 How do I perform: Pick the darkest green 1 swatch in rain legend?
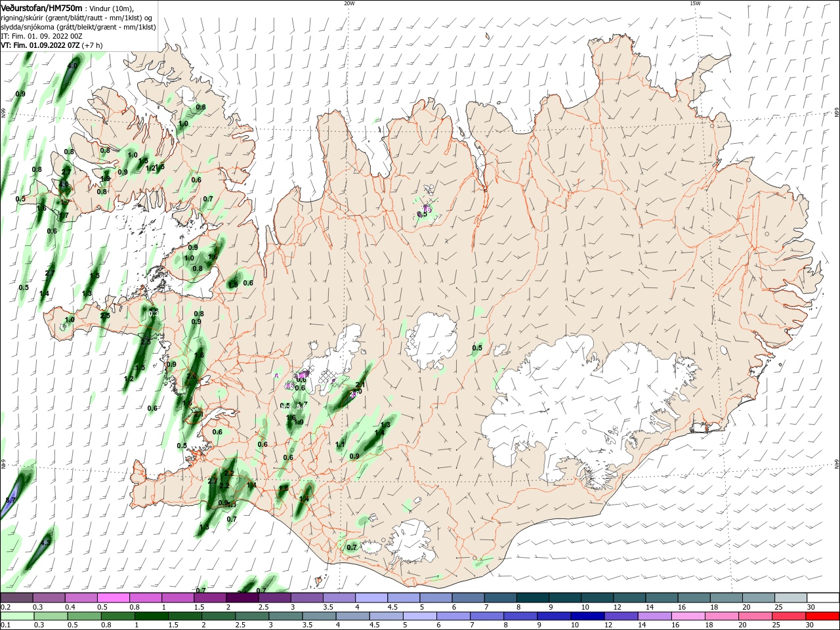150,616
